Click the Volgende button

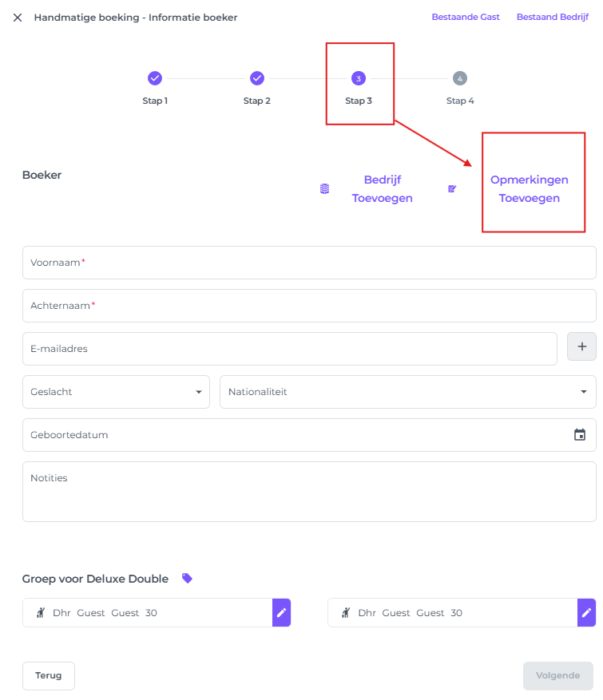[557, 675]
